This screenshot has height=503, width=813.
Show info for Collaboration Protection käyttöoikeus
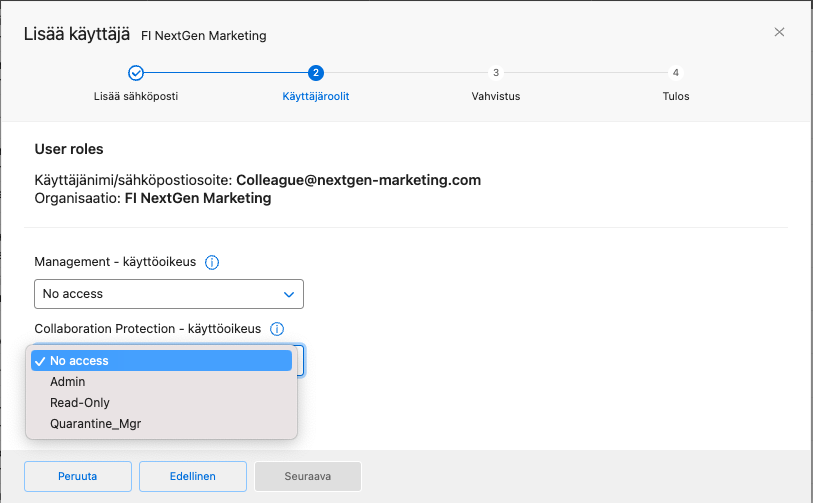point(277,329)
